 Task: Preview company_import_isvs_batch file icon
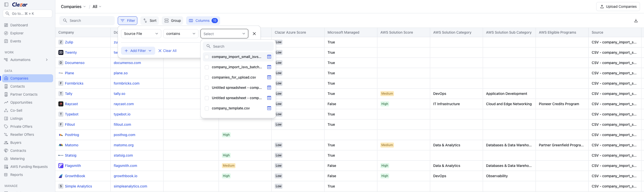269,67
